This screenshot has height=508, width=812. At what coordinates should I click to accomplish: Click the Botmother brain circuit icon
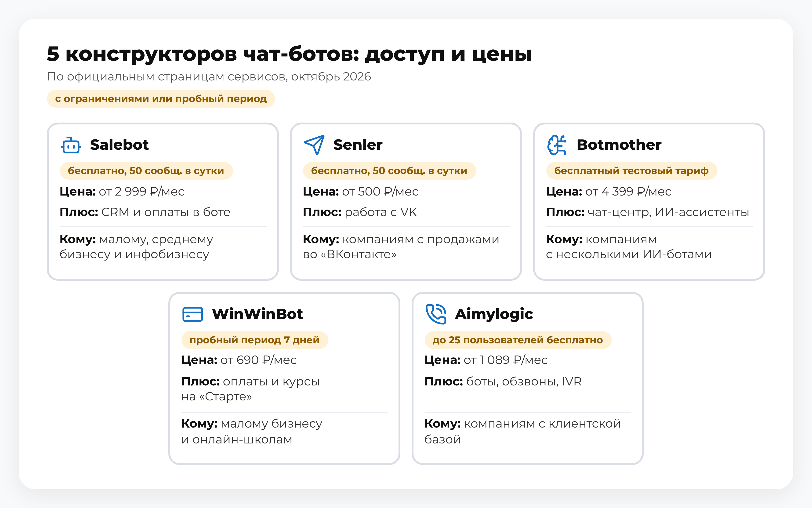point(557,145)
